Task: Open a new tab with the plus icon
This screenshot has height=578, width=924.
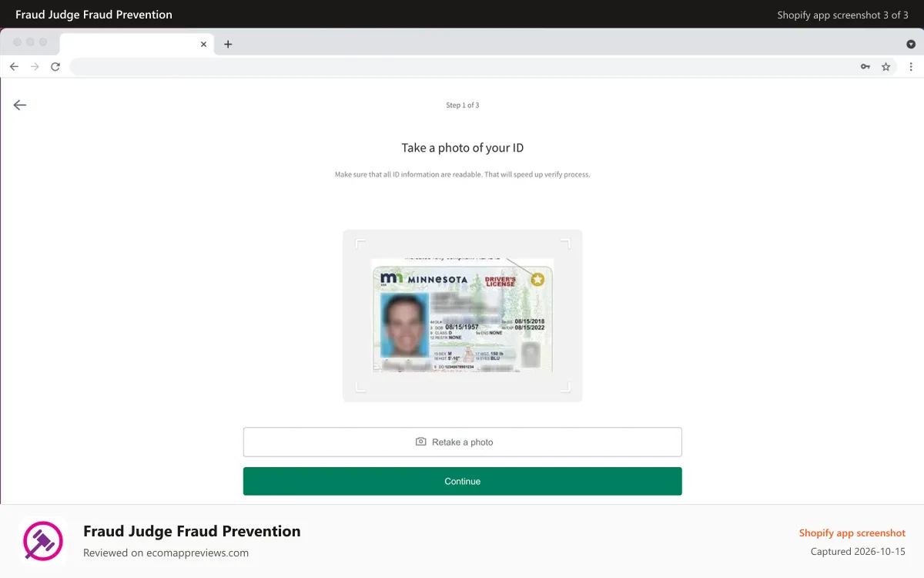Action: pos(228,45)
